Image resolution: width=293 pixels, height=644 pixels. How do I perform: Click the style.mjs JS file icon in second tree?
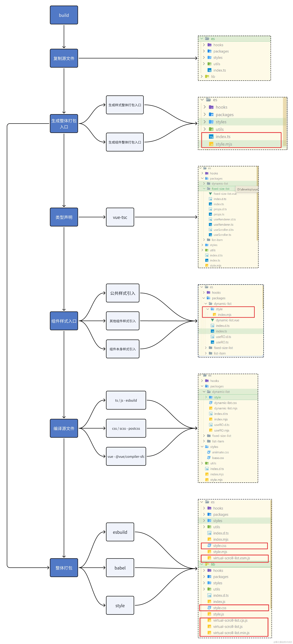tap(211, 144)
